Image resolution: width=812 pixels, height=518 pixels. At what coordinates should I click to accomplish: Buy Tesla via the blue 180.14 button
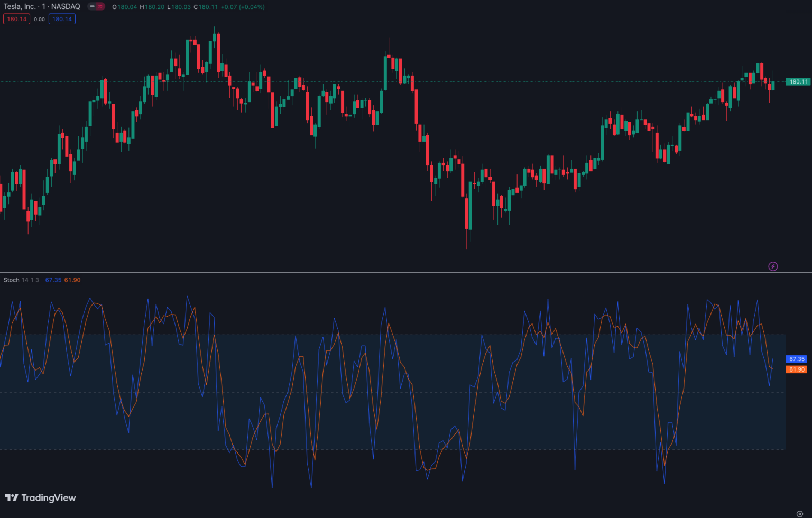point(62,18)
